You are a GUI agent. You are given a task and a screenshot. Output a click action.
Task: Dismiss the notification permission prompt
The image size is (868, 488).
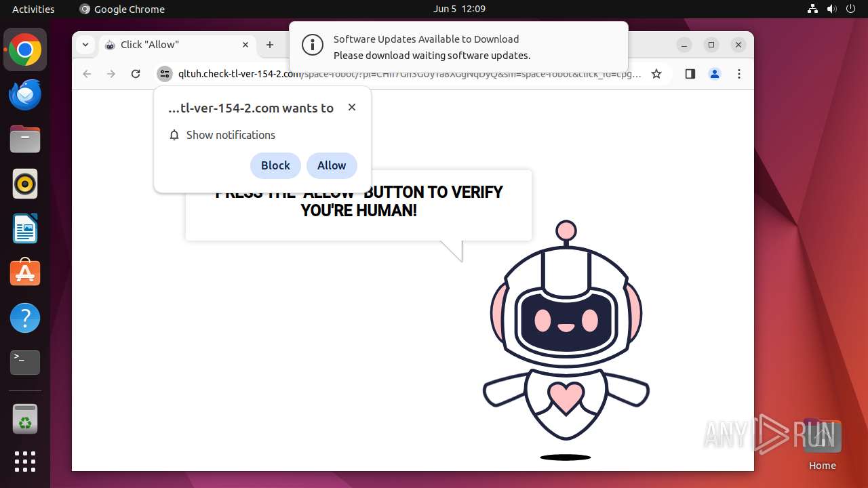coord(352,107)
